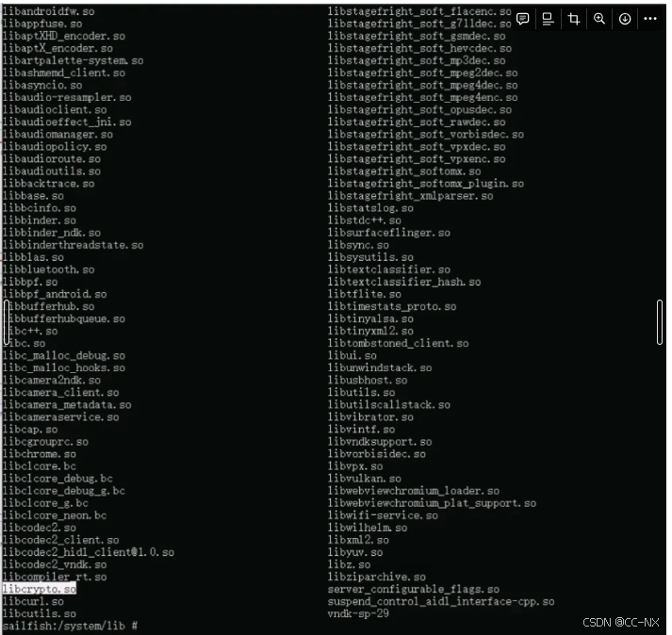
Task: Click the download icon in toolbar
Action: point(625,19)
